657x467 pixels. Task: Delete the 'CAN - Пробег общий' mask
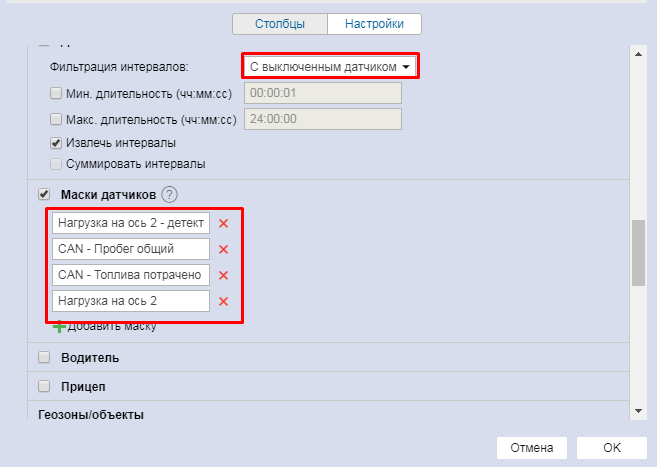pyautogui.click(x=224, y=249)
